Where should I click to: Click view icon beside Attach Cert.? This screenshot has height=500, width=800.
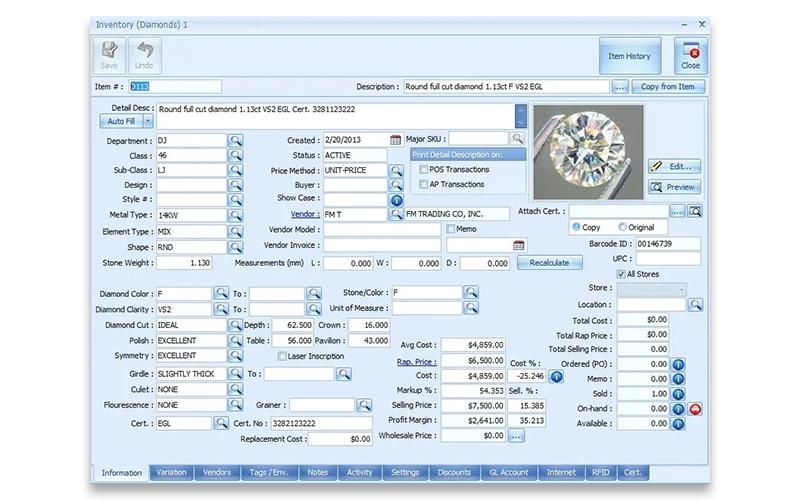(695, 211)
